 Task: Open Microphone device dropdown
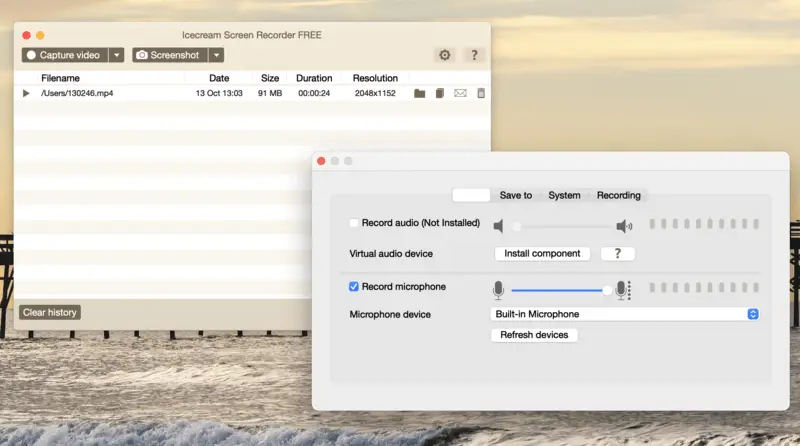pyautogui.click(x=624, y=314)
